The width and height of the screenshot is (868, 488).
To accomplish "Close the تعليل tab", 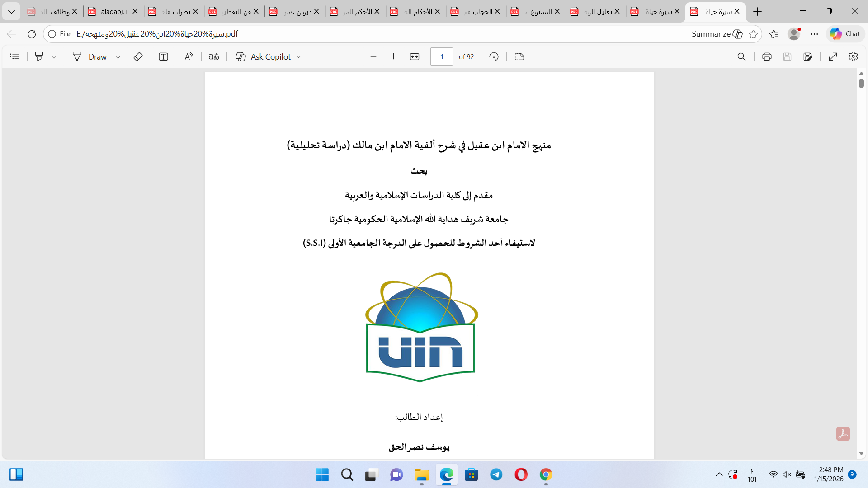I will 617,12.
